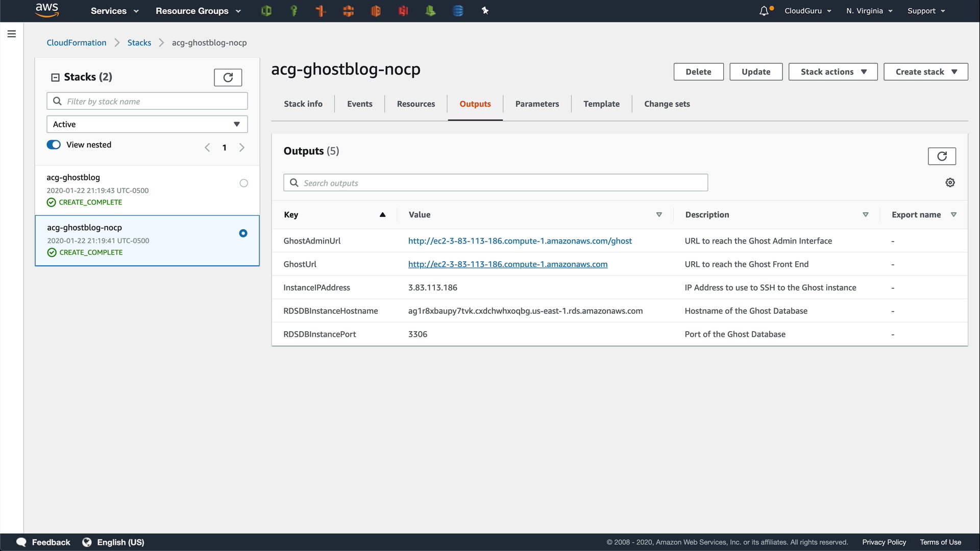Toggle the View nested switch
980x551 pixels.
tap(54, 145)
